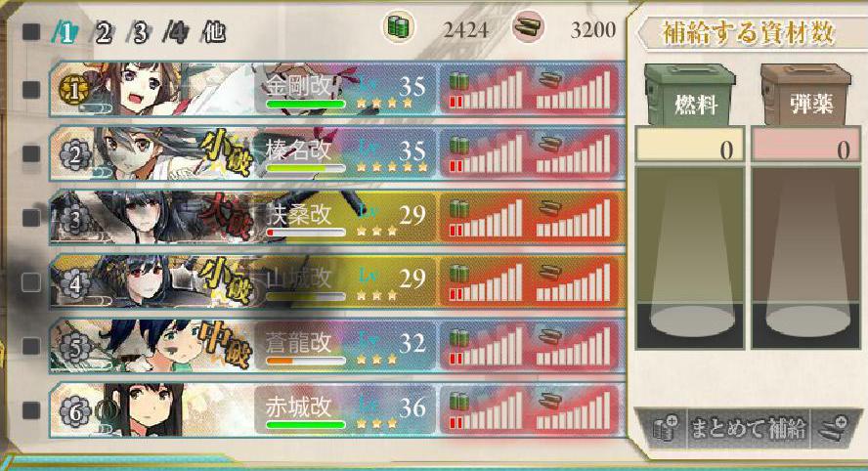Click 蒼龍改's orange HP bar
Viewport: 868px width, 471px height.
(x=306, y=361)
